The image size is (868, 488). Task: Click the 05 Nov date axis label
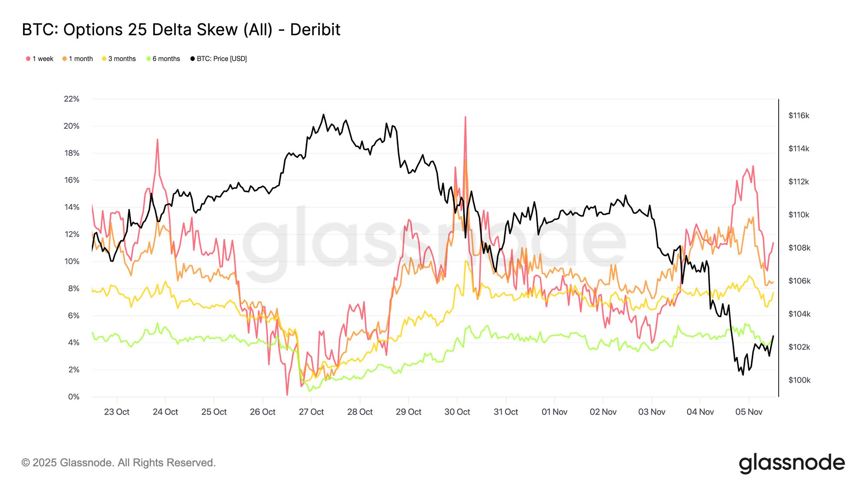pos(749,412)
